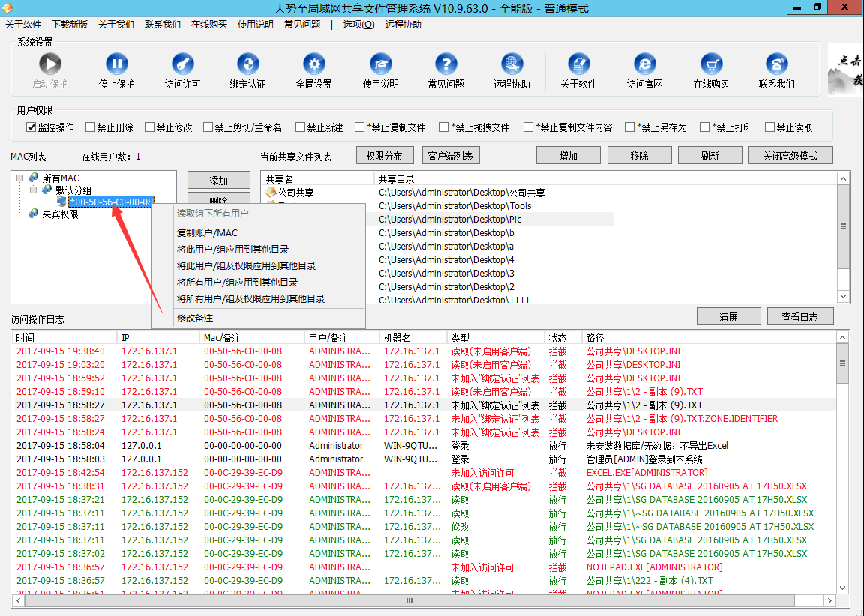Screen dimensions: 864x616
Task: Open 访问许可 access permission icon
Action: (182, 64)
